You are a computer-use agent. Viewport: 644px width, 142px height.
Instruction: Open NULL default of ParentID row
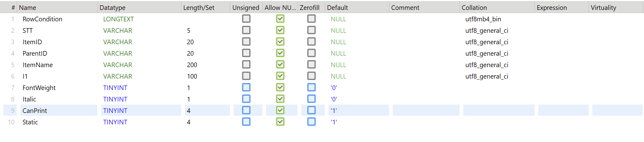pyautogui.click(x=338, y=54)
